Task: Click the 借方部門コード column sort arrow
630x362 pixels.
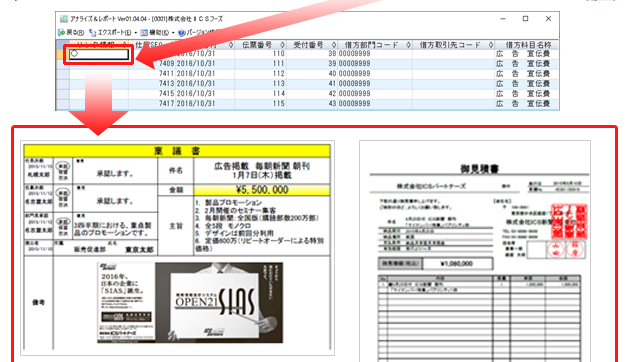Action: tap(408, 45)
